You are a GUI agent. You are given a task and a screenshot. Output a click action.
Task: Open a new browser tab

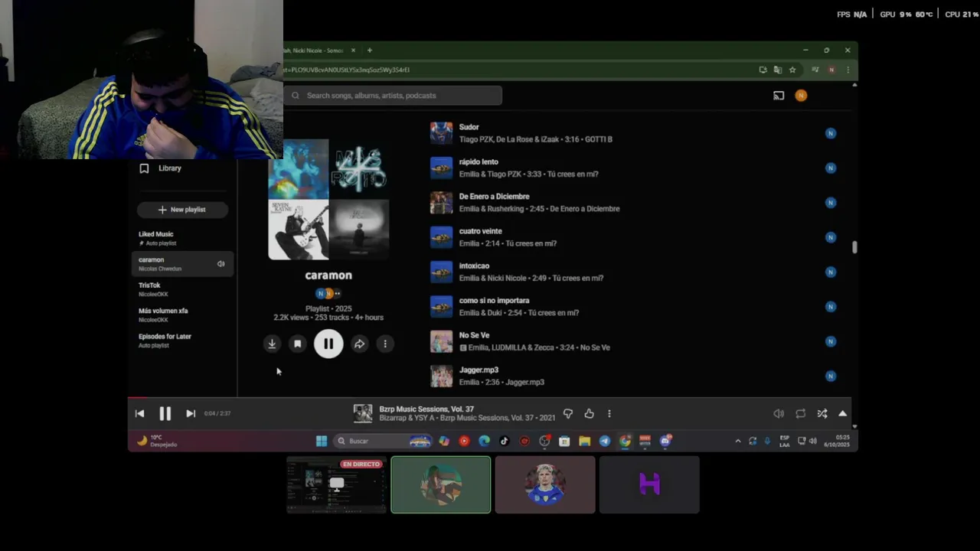370,51
